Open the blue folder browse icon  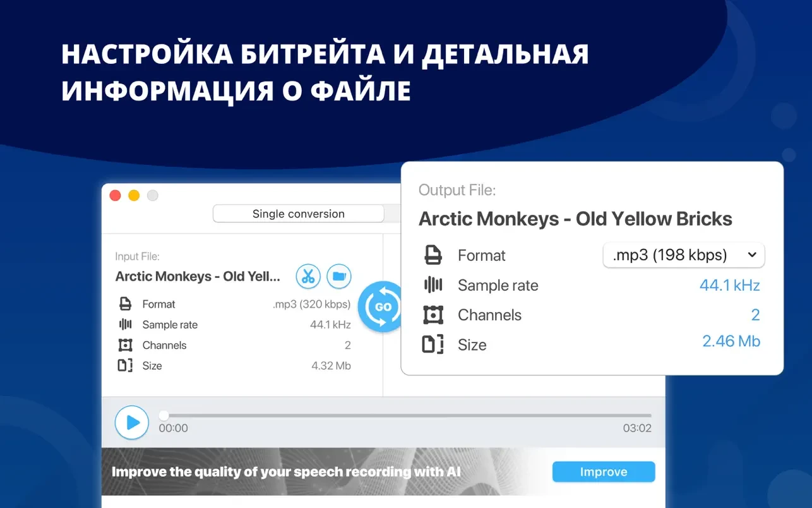[x=339, y=276]
